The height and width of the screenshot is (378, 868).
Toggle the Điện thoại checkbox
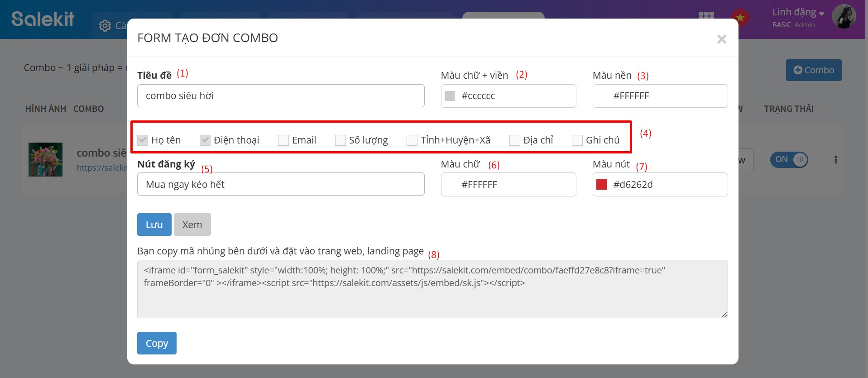pyautogui.click(x=205, y=140)
